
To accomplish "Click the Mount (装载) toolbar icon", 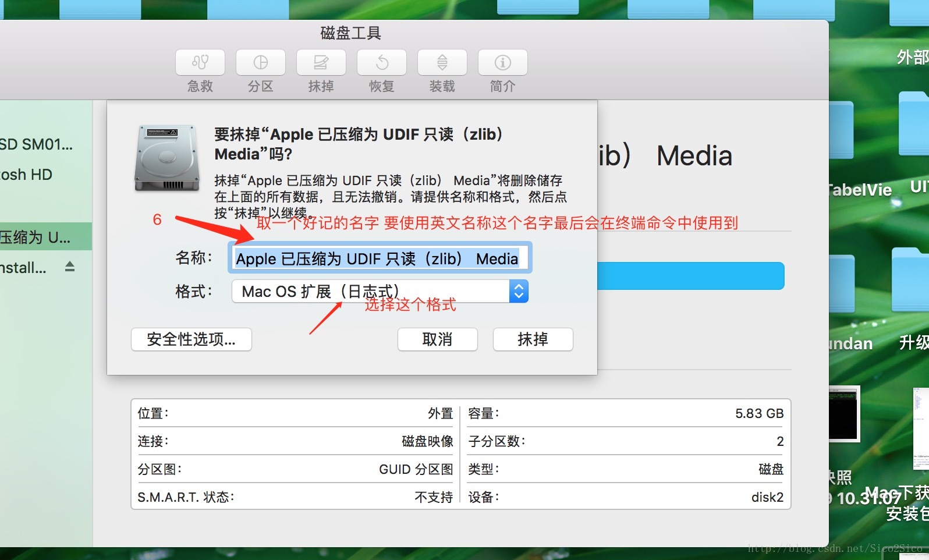I will [442, 62].
